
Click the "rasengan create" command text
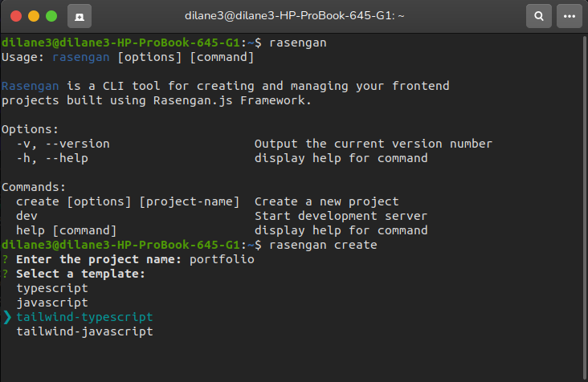[323, 245]
